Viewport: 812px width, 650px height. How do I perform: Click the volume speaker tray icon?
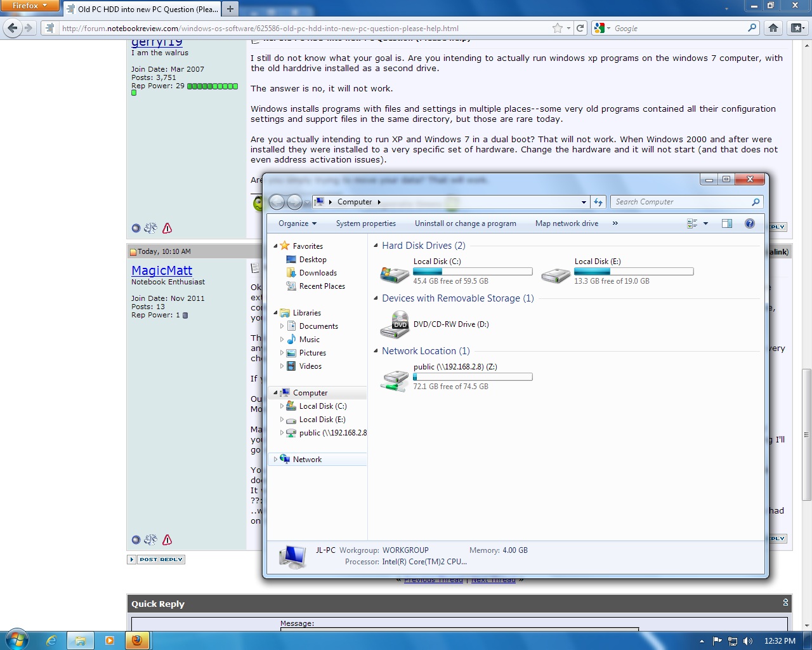pos(748,641)
